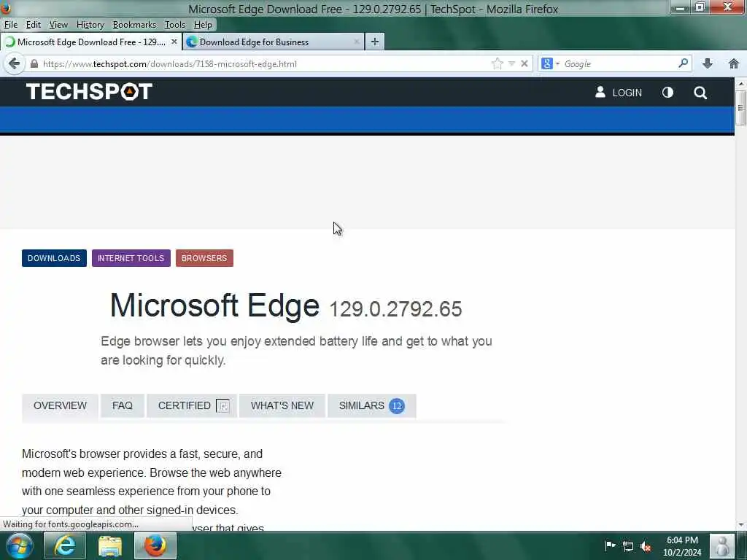Stop page loading with the X button

[524, 63]
